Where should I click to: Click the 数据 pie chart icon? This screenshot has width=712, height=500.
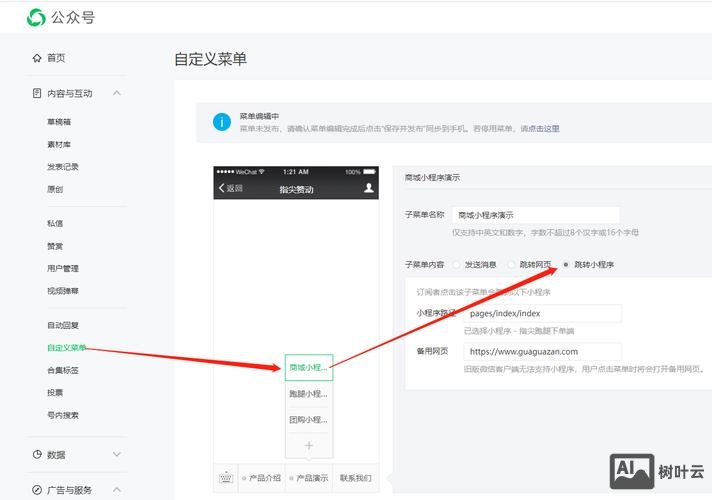[37, 454]
